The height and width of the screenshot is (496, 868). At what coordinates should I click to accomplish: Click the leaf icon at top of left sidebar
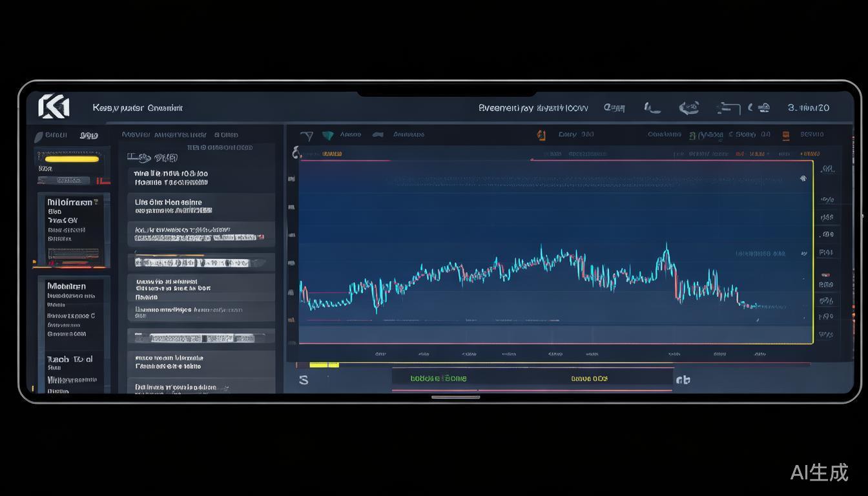[x=38, y=136]
